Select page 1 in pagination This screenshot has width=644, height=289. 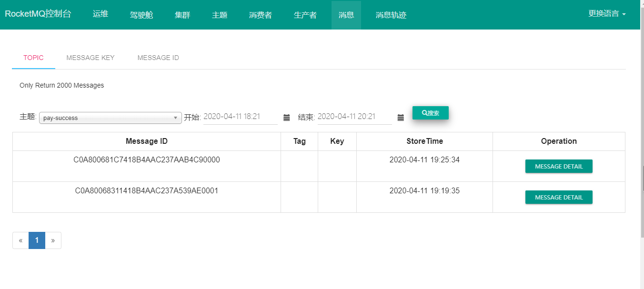tap(37, 240)
